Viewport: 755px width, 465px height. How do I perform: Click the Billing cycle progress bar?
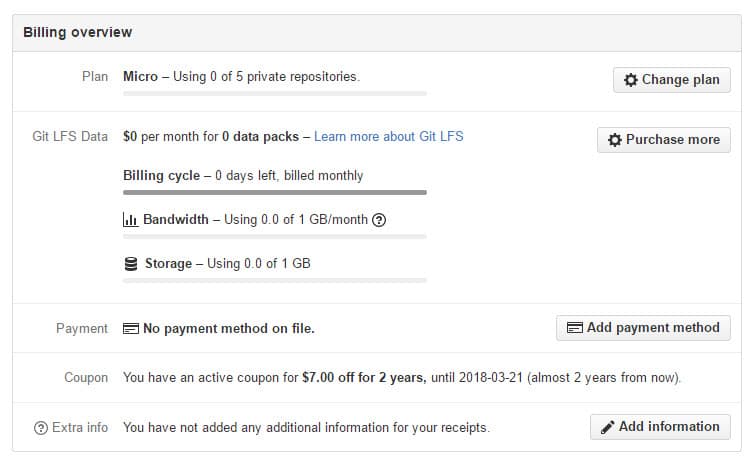tap(274, 192)
